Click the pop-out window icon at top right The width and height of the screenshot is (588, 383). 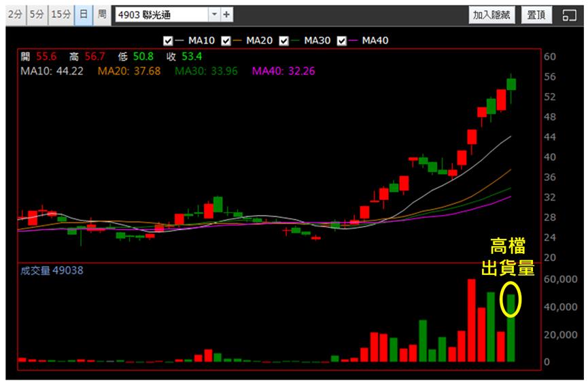(x=569, y=15)
